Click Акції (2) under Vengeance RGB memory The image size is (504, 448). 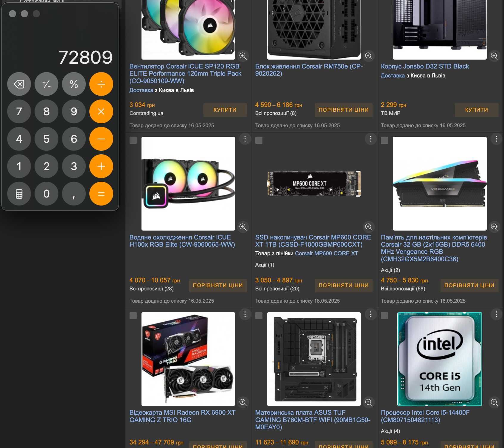[390, 270]
